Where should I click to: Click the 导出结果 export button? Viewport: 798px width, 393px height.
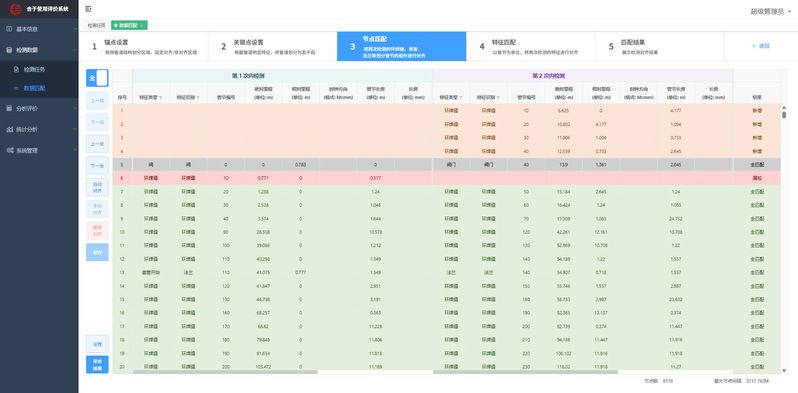coord(97,364)
